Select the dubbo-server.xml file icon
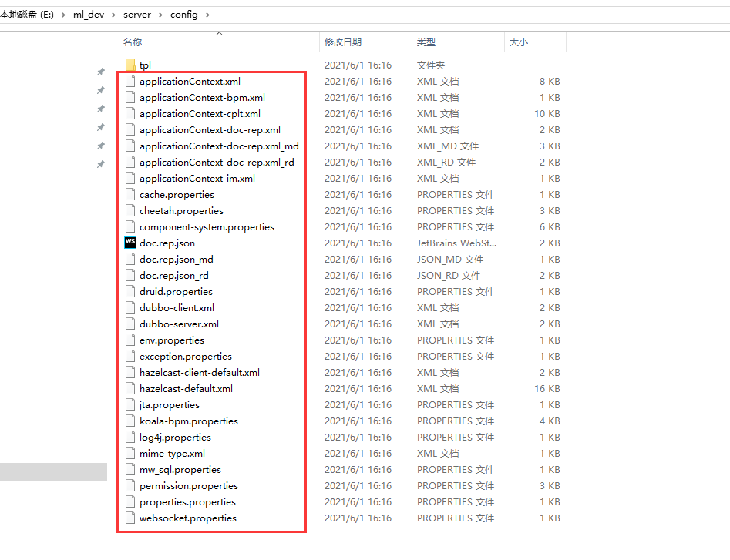The height and width of the screenshot is (560, 730). (130, 324)
